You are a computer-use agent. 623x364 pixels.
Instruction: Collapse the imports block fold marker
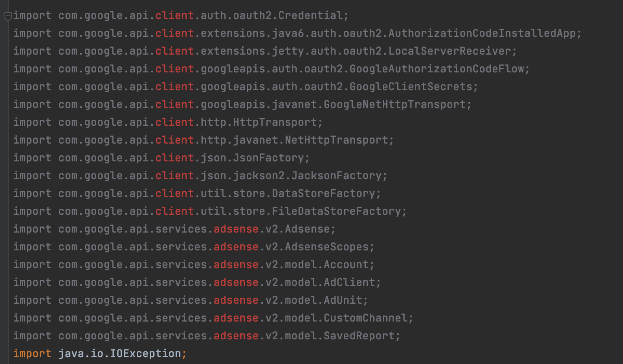pos(8,17)
